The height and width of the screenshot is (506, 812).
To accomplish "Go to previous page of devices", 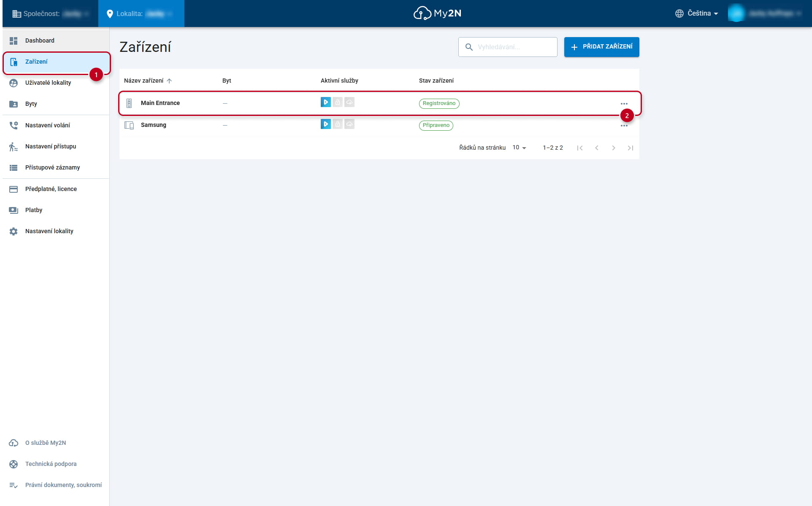I will point(597,148).
